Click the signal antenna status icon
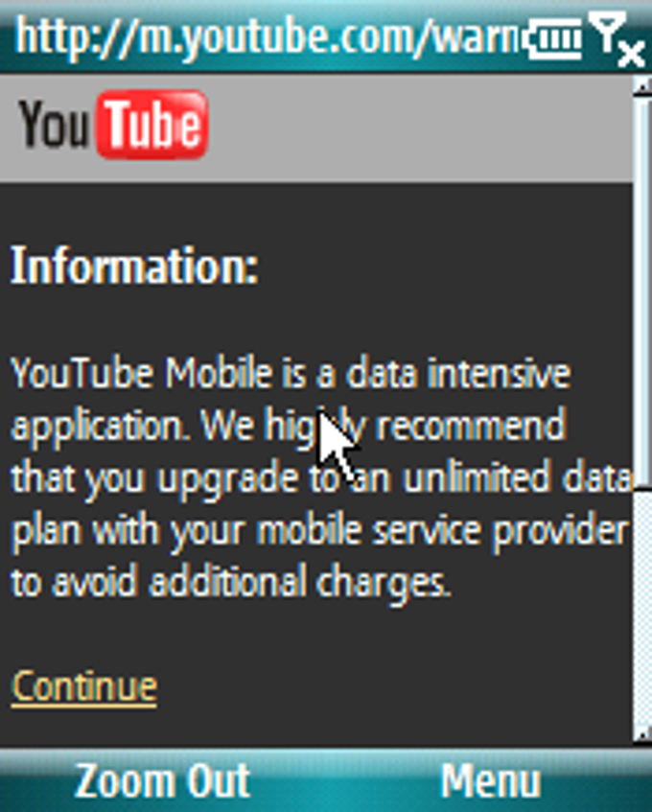 click(x=607, y=32)
